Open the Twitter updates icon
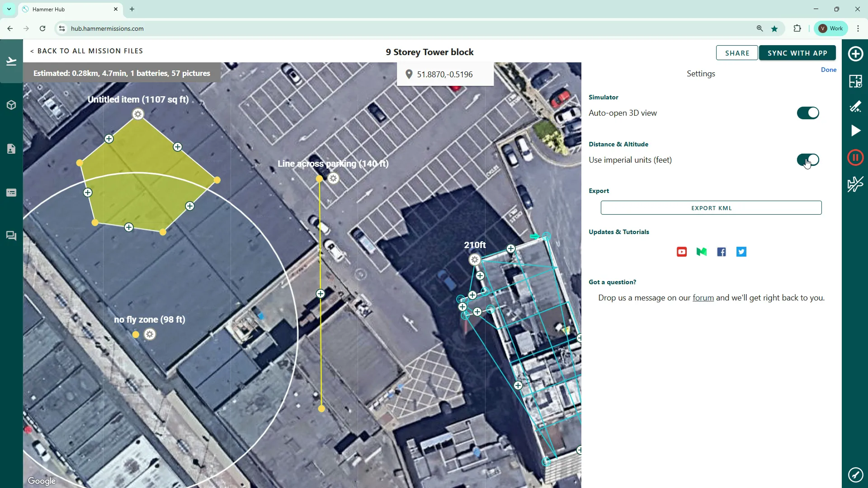Image resolution: width=868 pixels, height=488 pixels. coord(741,252)
